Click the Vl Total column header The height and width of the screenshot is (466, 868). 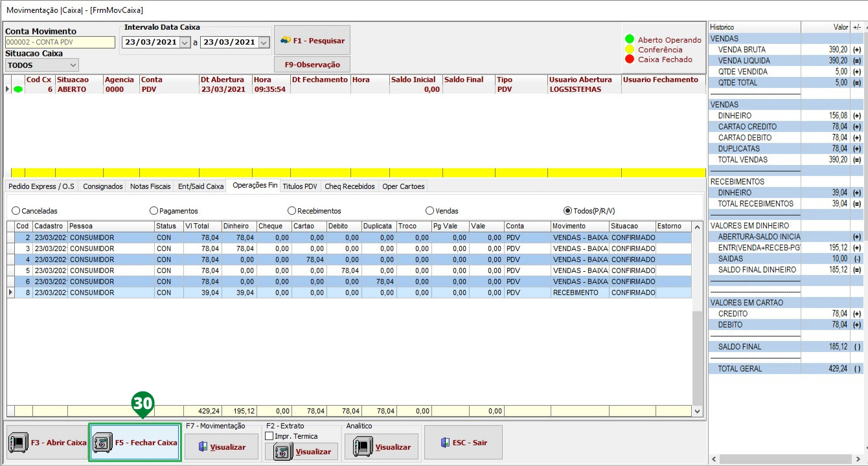[x=201, y=226]
